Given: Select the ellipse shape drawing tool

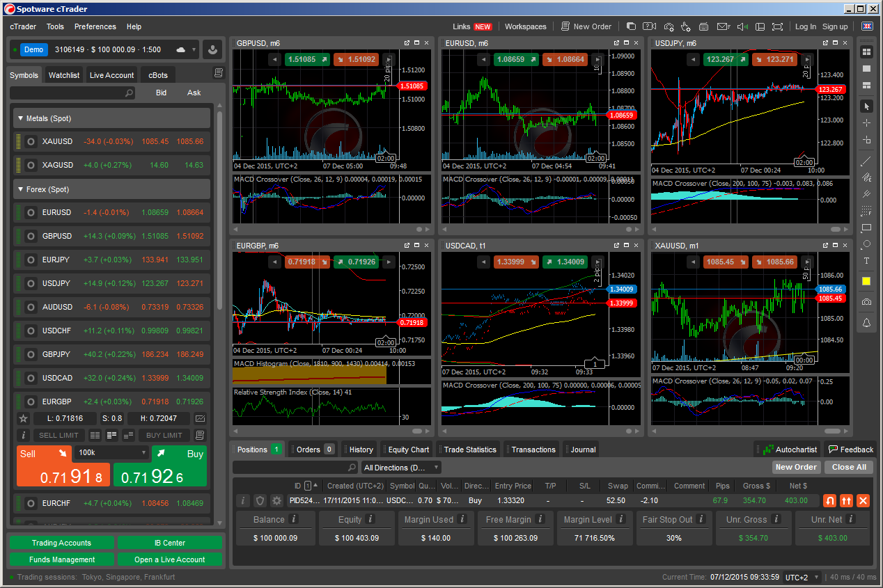Looking at the screenshot, I should 866,244.
